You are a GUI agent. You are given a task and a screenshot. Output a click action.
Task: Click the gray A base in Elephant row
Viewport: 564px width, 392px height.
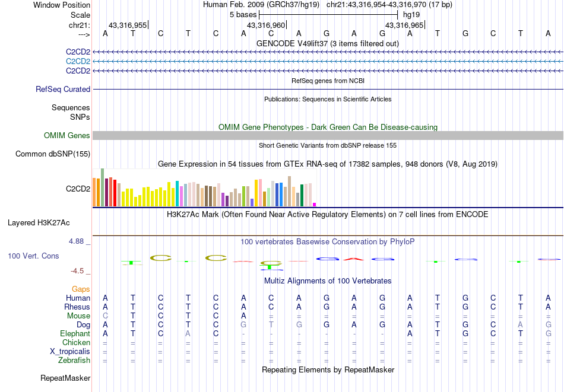click(x=188, y=334)
